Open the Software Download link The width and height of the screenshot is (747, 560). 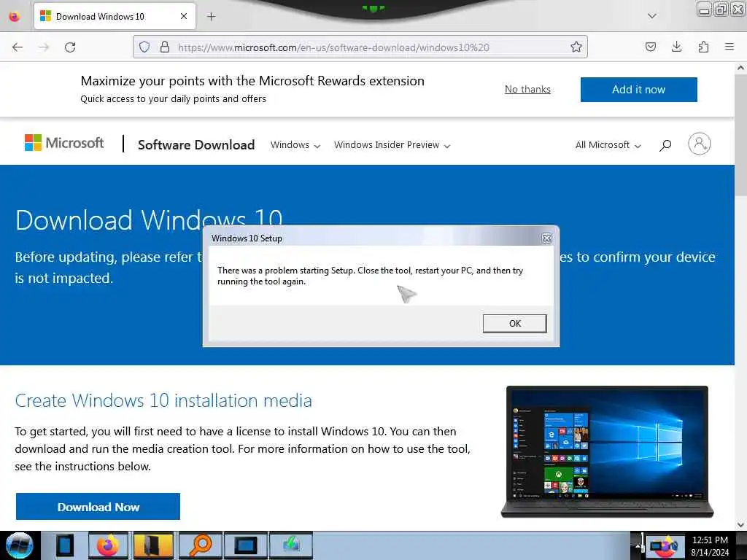(196, 145)
